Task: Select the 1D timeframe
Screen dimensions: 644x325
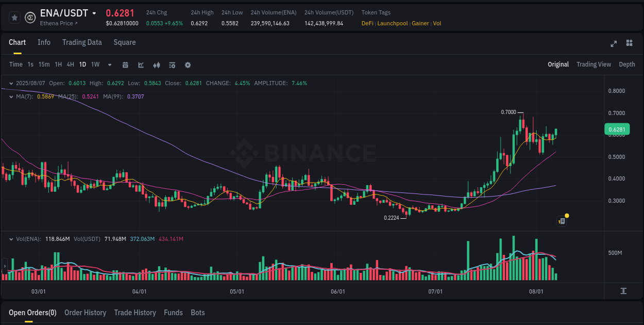Action: tap(82, 64)
